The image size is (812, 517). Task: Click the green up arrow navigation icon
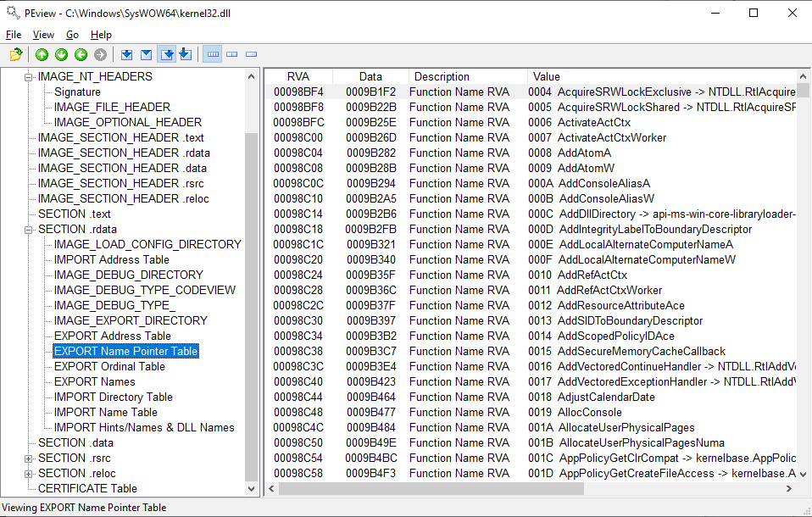(42, 55)
